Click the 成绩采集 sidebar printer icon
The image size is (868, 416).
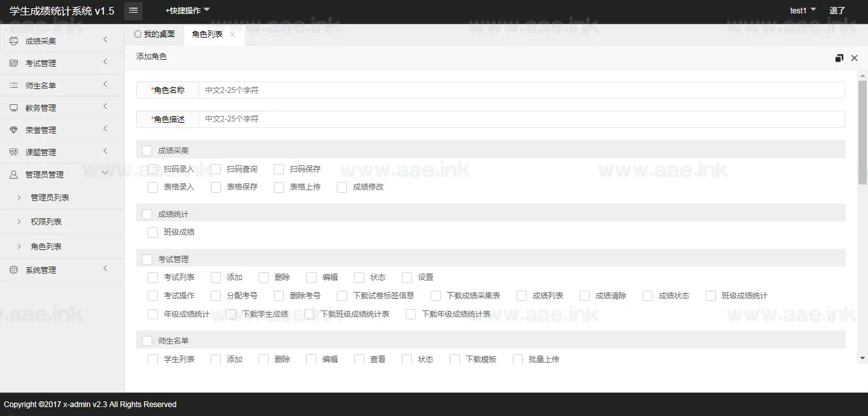pyautogui.click(x=14, y=41)
